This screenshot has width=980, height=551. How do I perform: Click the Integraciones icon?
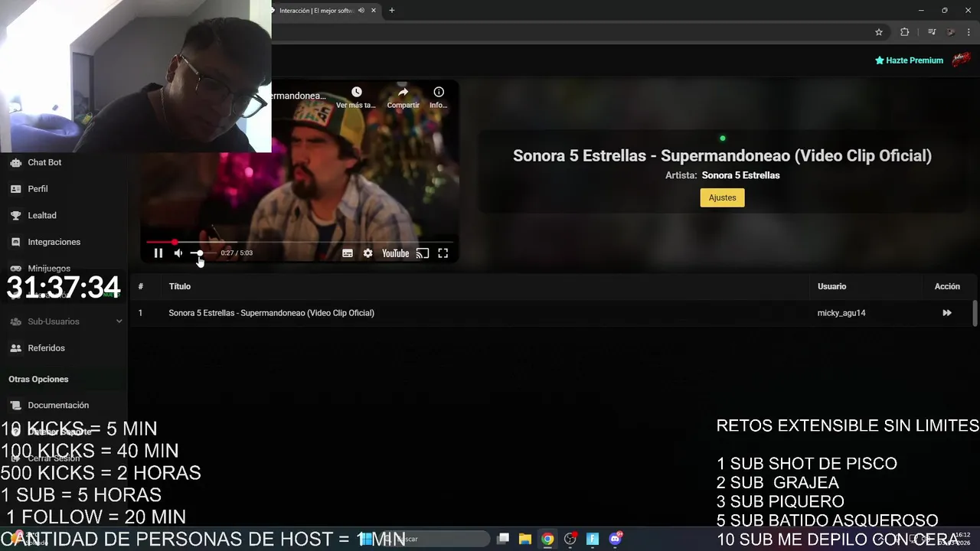pyautogui.click(x=15, y=242)
